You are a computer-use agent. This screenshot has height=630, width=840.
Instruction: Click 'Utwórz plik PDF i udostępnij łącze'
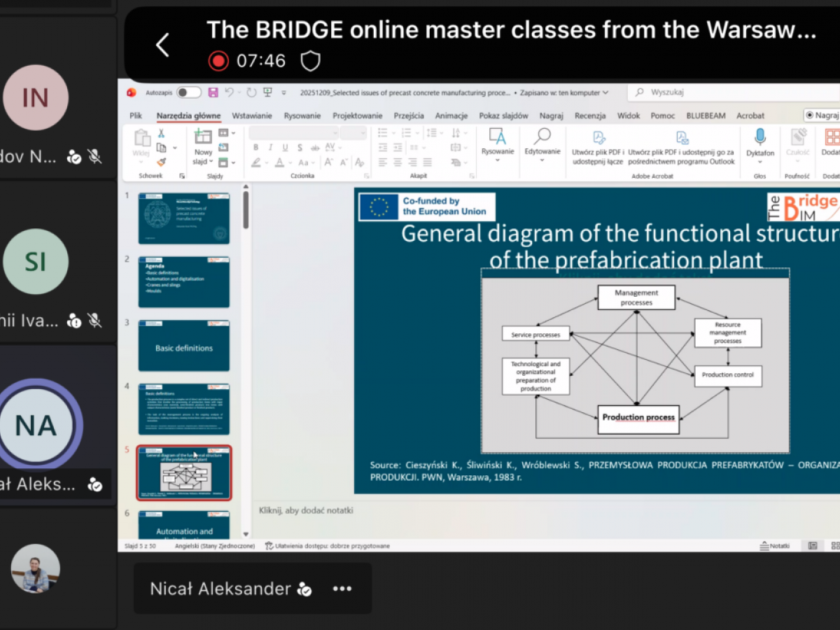[597, 146]
